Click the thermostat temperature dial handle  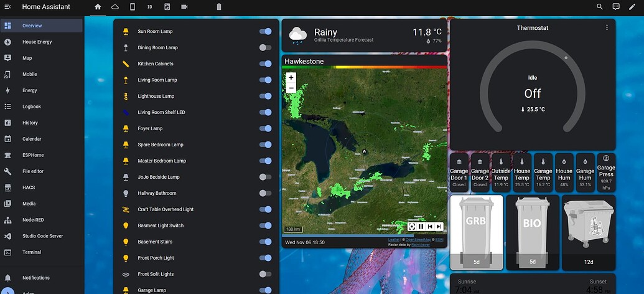566,57
